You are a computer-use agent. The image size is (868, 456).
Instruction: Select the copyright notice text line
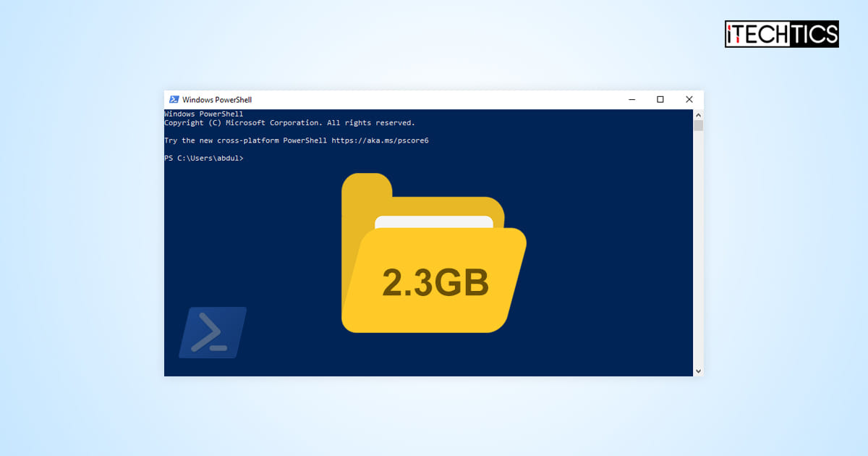[x=289, y=122]
